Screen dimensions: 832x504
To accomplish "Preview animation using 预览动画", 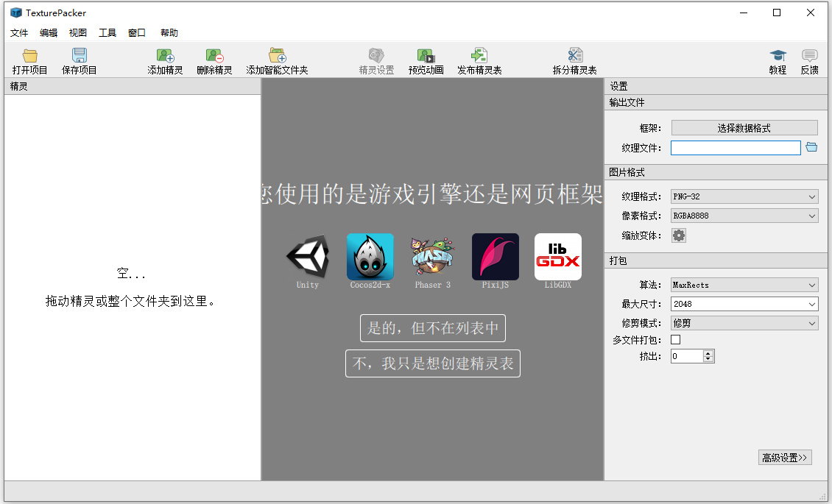I will click(427, 60).
